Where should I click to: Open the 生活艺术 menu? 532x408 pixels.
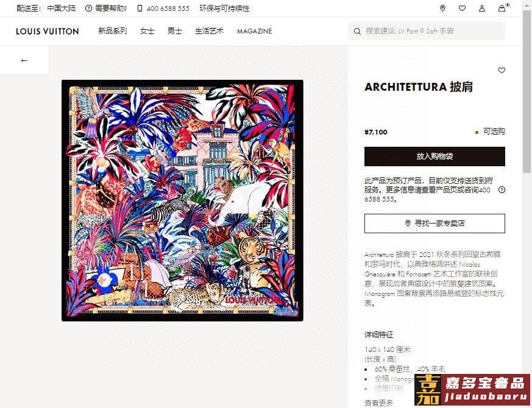point(210,31)
